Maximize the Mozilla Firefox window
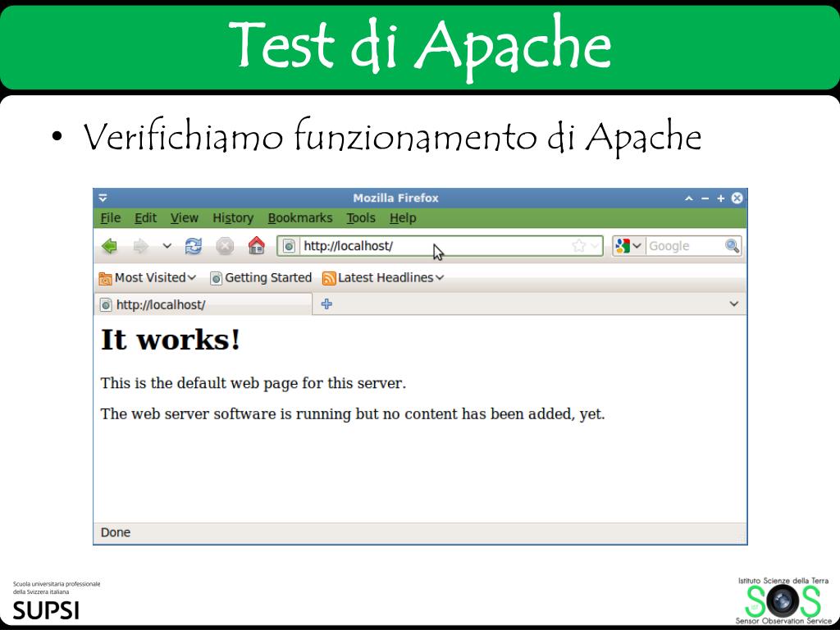This screenshot has width=840, height=630. [720, 199]
